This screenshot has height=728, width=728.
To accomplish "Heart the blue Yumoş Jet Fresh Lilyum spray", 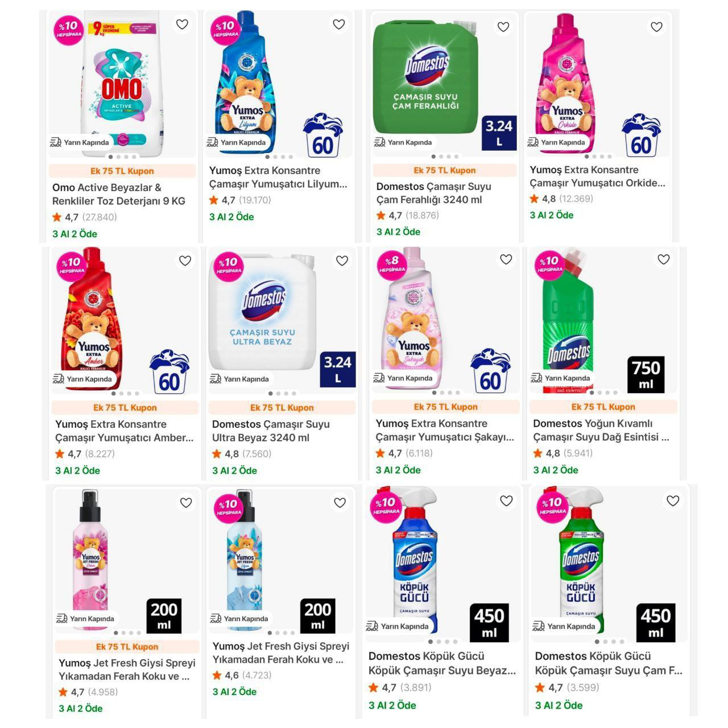I will [340, 503].
